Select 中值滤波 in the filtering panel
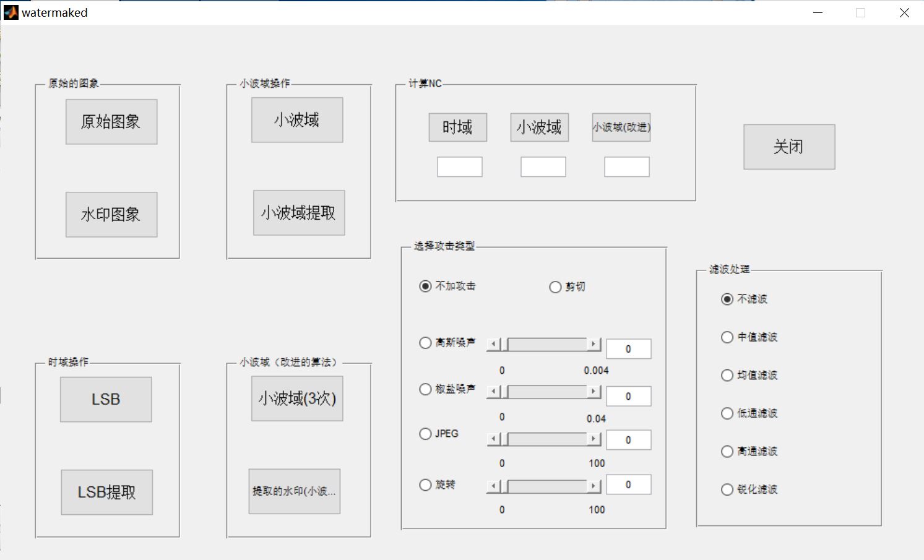 coord(727,337)
